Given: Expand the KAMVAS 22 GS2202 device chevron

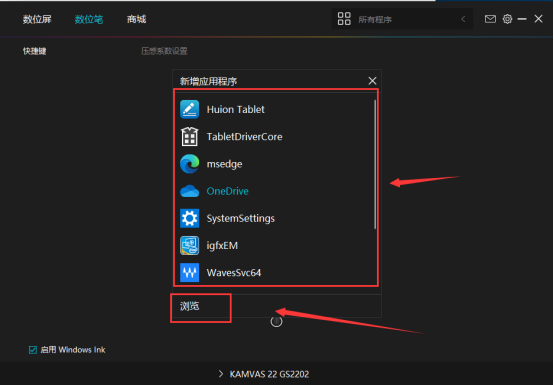Looking at the screenshot, I should [221, 374].
